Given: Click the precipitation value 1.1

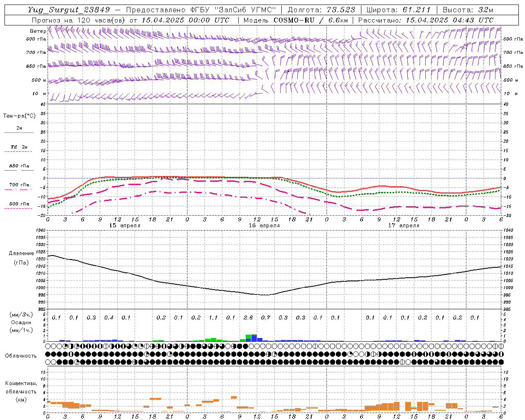Looking at the screenshot, I should coord(213,317).
